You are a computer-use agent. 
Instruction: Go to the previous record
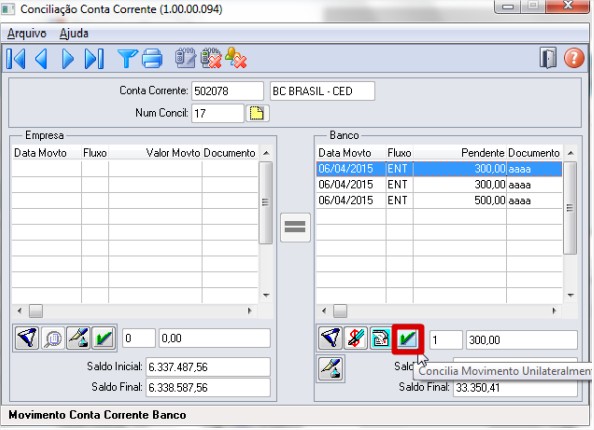(x=41, y=59)
